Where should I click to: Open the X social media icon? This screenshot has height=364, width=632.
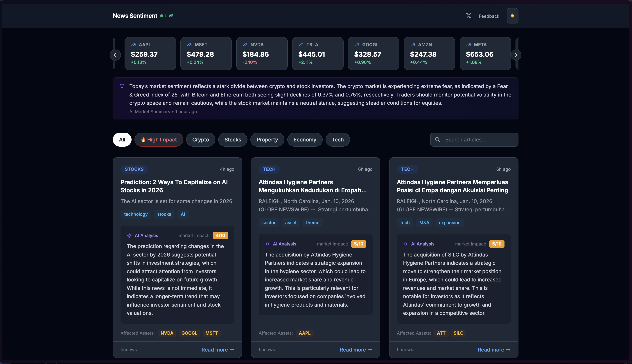tap(468, 16)
